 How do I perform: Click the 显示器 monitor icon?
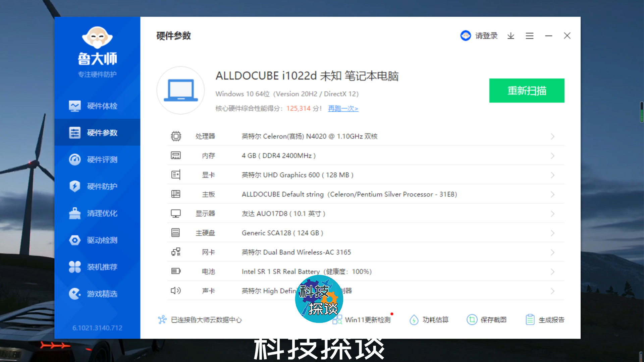(x=176, y=214)
